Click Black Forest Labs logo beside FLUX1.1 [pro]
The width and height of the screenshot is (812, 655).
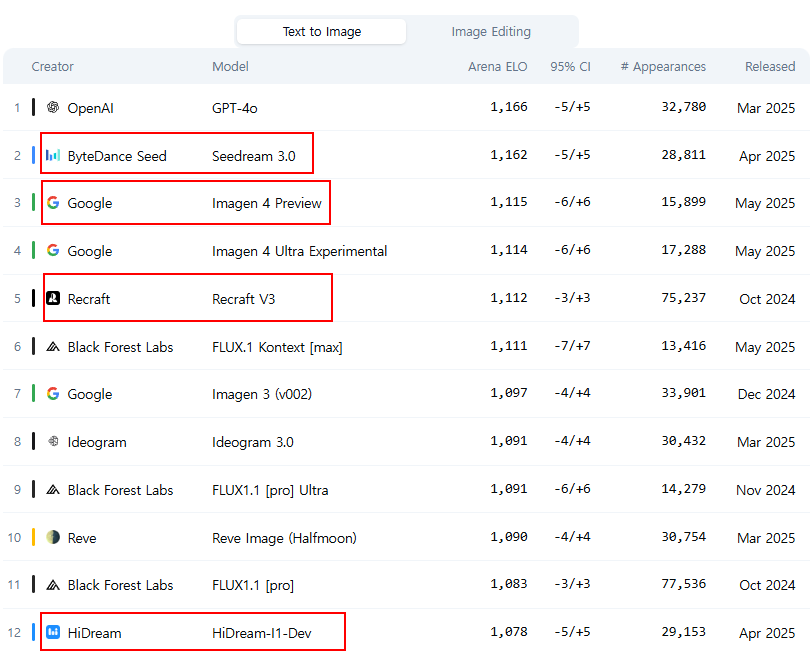53,585
